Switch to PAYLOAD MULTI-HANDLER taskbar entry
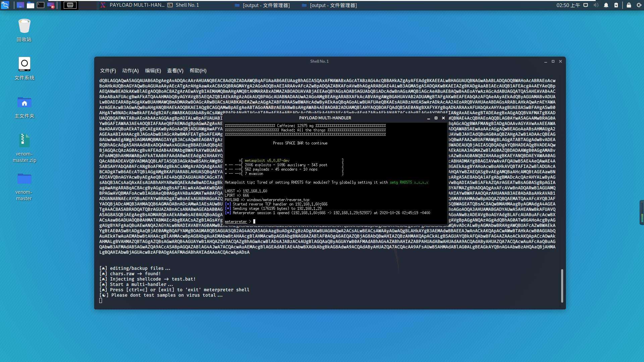644x362 pixels. click(x=133, y=5)
